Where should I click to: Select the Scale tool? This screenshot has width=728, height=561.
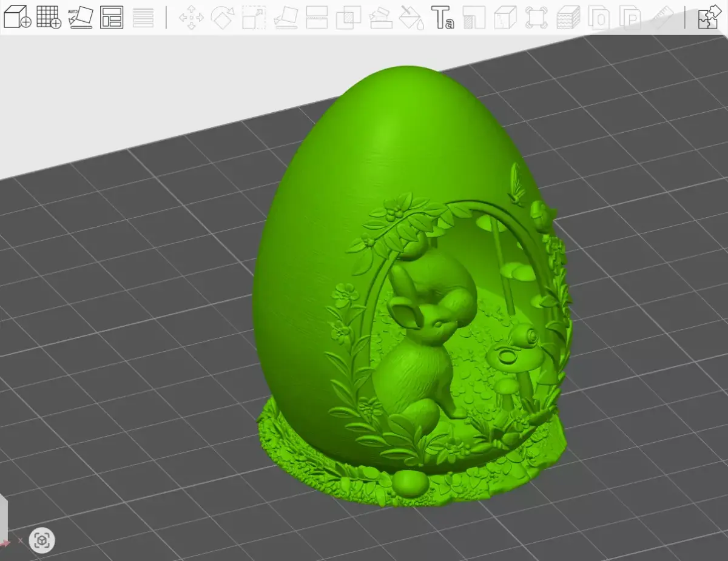click(x=254, y=18)
